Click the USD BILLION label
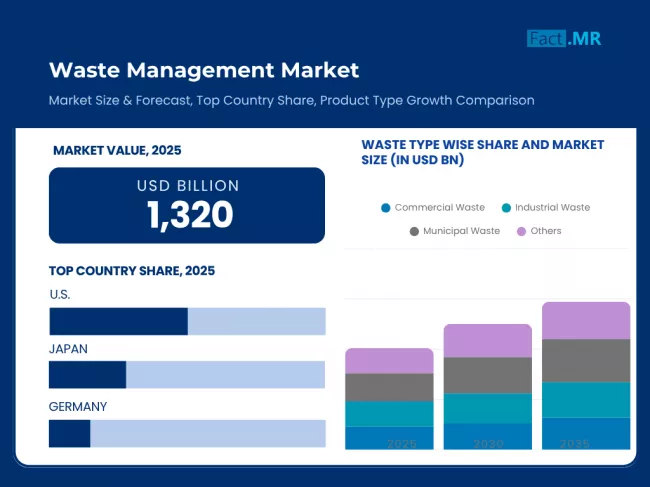650x487 pixels. 188,186
